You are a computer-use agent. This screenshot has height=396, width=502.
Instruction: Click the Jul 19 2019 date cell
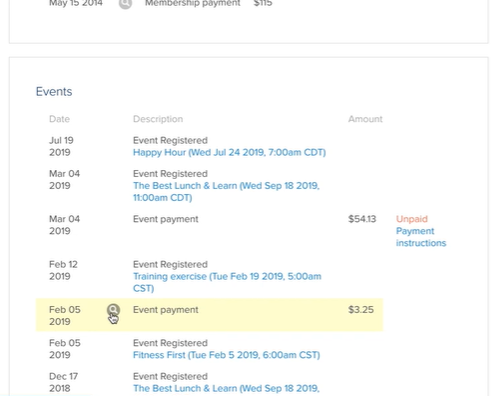click(61, 146)
